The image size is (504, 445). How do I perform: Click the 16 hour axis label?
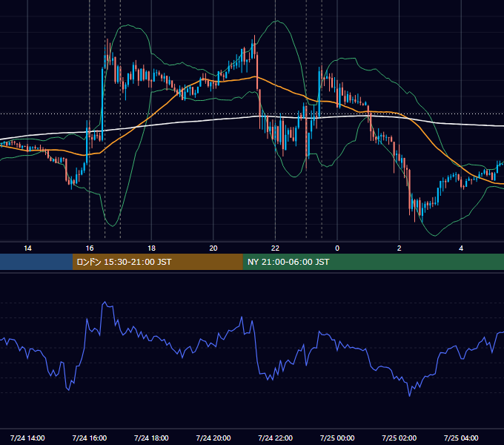[90, 248]
